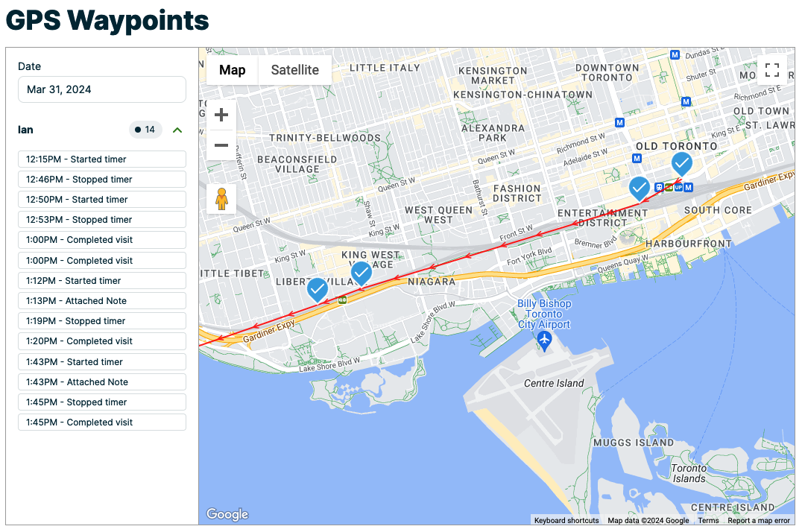Select the 1:13PM Attached Note entry
The width and height of the screenshot is (805, 532).
tap(101, 300)
